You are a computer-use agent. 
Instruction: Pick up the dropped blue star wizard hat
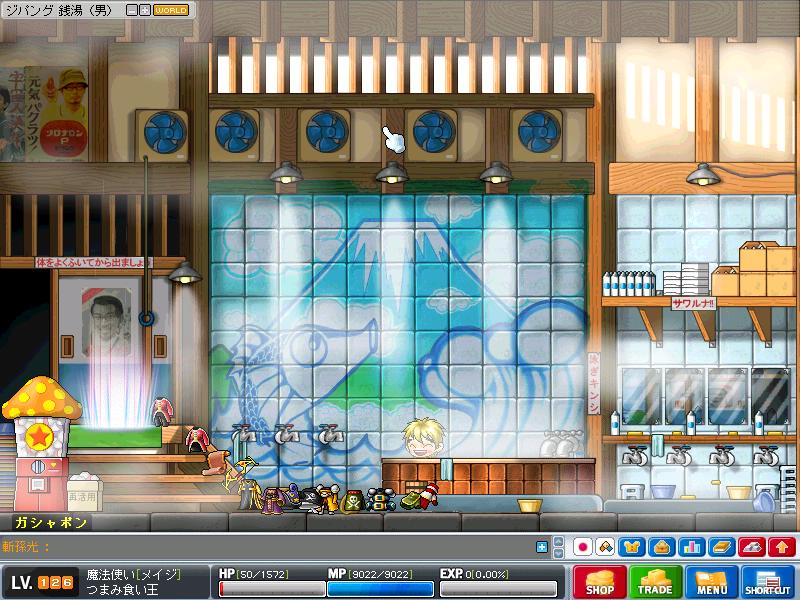click(292, 493)
